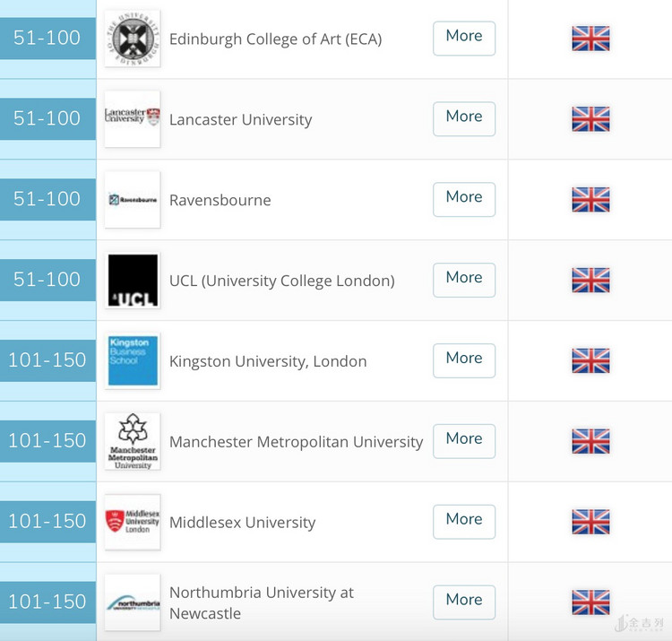Open the Middlesex University name link

242,523
